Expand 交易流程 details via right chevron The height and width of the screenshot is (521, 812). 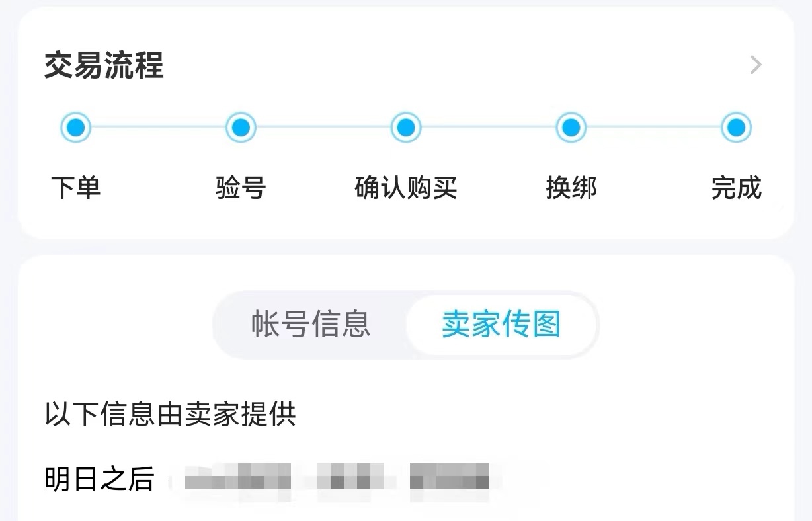756,65
